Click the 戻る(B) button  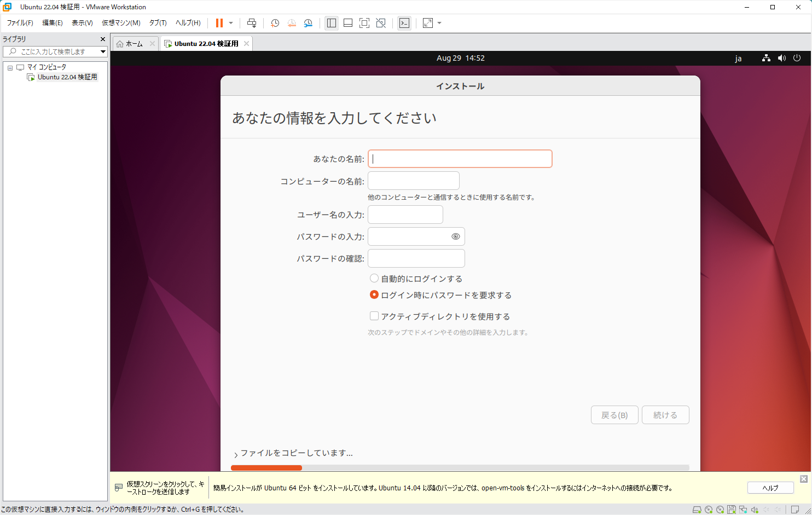(x=614, y=415)
